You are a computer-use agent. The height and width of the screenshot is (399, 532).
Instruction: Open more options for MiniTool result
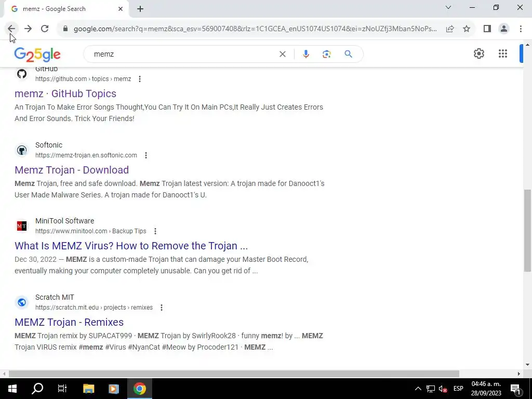pos(155,231)
